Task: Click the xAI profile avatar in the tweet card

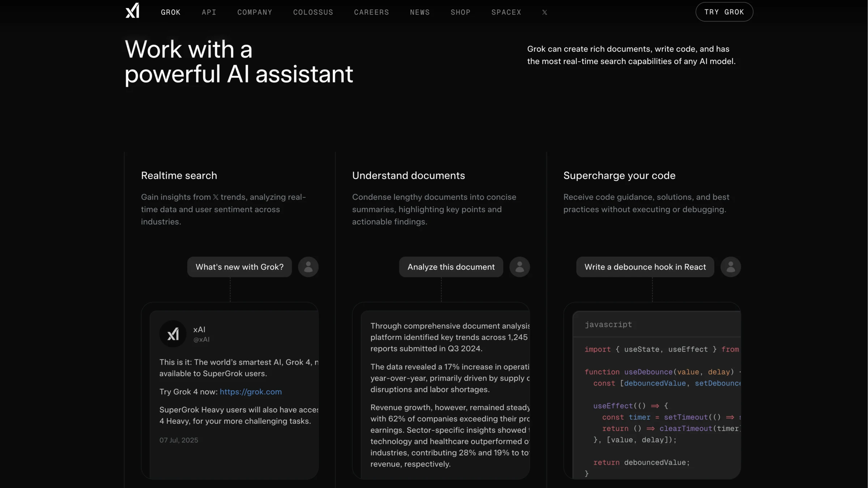Action: pos(173,334)
